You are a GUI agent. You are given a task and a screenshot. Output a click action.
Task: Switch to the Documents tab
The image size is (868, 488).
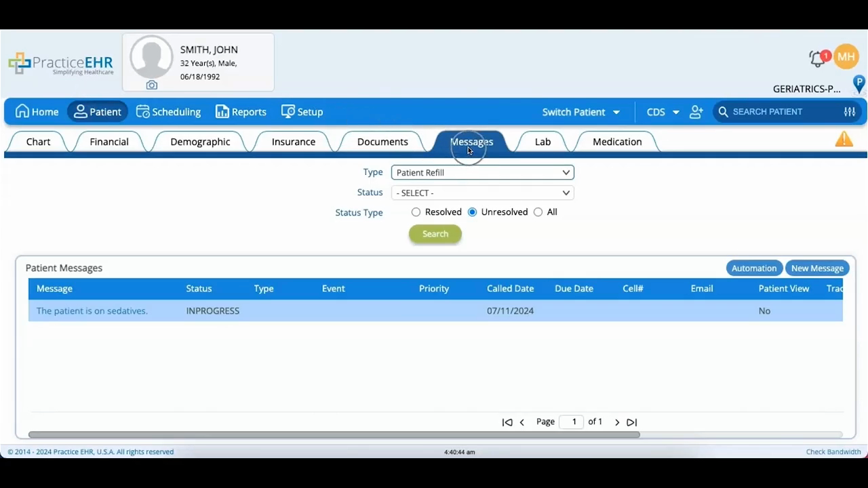[x=382, y=142]
